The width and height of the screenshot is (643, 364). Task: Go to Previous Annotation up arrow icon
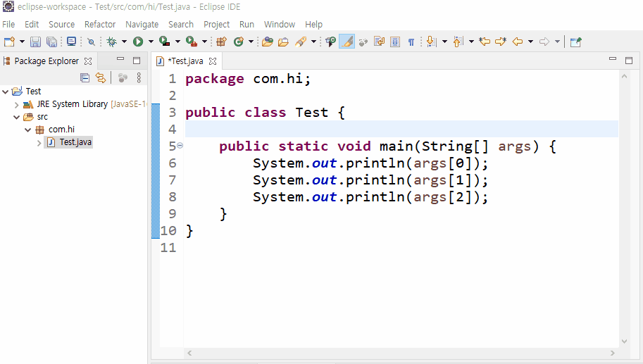coord(458,42)
